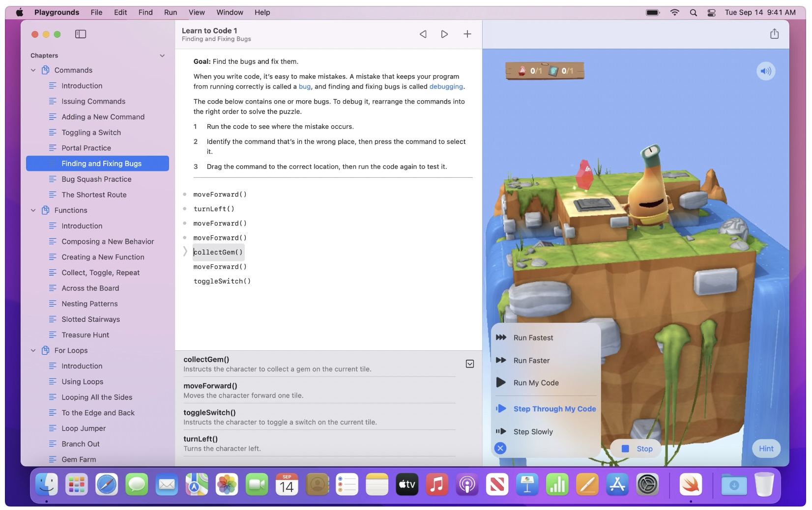The width and height of the screenshot is (812, 510).
Task: Open the View menu
Action: (x=197, y=12)
